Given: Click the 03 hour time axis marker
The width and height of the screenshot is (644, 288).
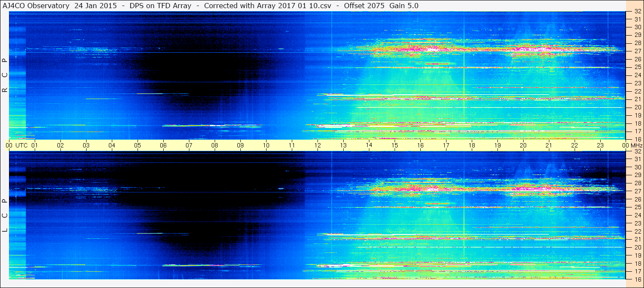Looking at the screenshot, I should tap(86, 145).
